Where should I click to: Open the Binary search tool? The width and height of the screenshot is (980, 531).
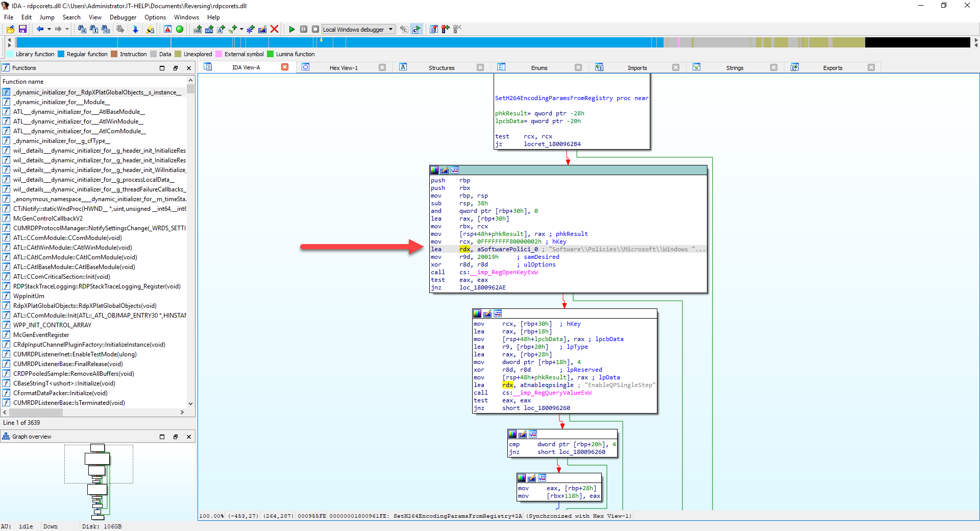(x=106, y=29)
